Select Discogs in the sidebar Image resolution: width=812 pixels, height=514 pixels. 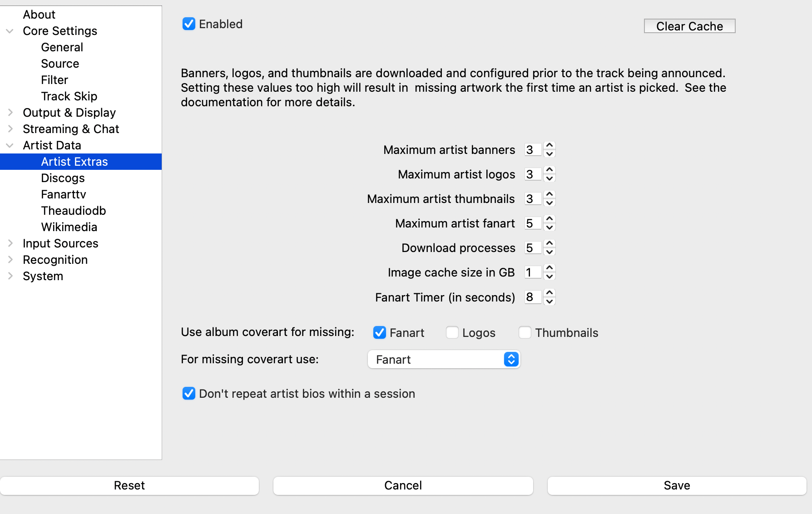tap(63, 178)
